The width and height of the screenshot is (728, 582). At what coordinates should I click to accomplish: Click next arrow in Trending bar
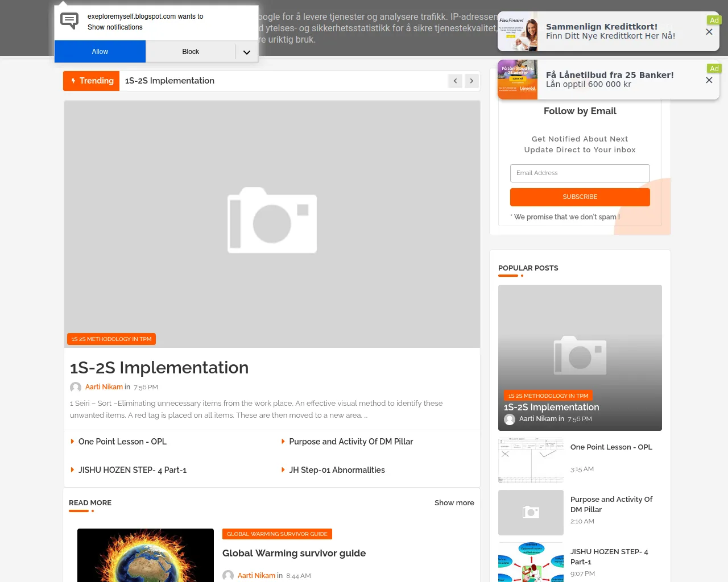[471, 81]
